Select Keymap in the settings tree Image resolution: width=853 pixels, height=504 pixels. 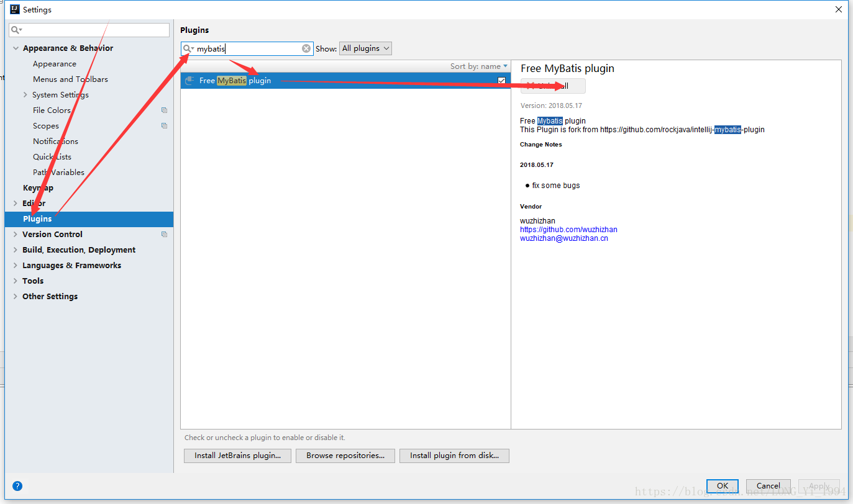[37, 187]
